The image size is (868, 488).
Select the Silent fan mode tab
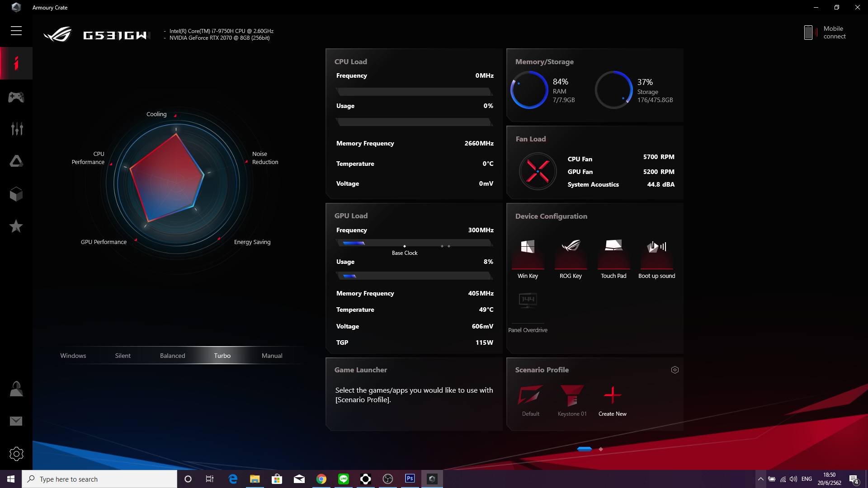[x=123, y=356]
